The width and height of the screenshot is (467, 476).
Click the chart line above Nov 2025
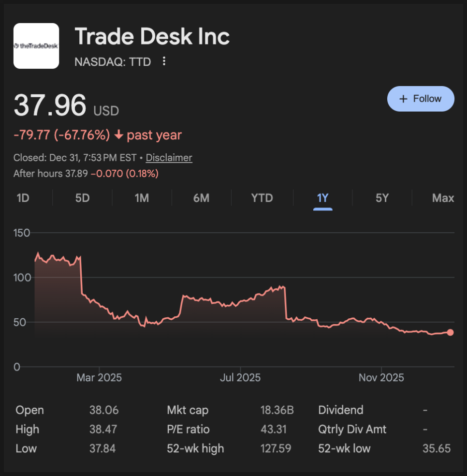(x=381, y=322)
